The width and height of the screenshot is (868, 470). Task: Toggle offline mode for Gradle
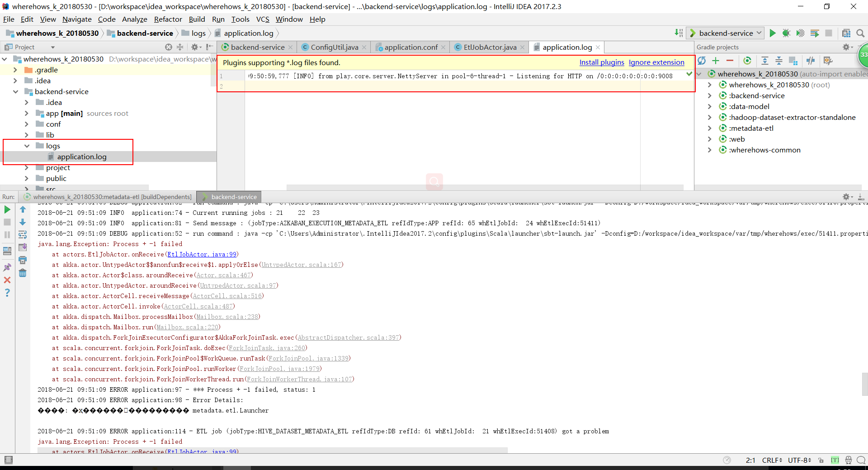pyautogui.click(x=811, y=61)
